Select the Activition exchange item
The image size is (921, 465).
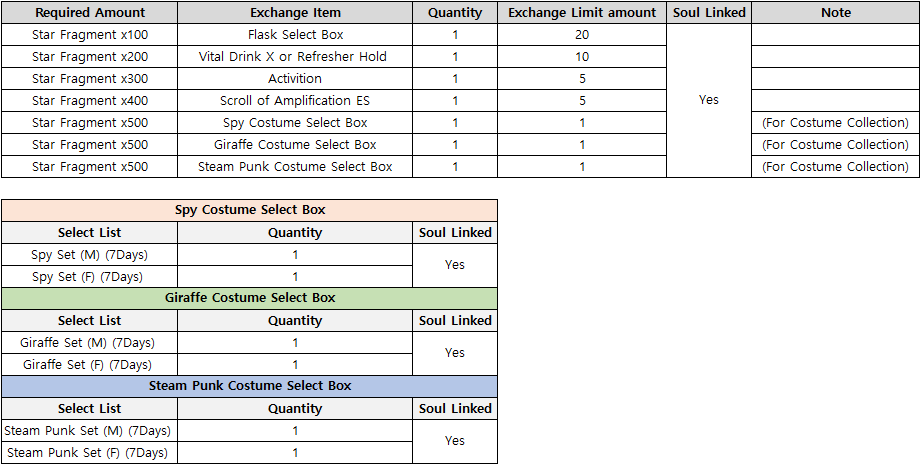(295, 79)
